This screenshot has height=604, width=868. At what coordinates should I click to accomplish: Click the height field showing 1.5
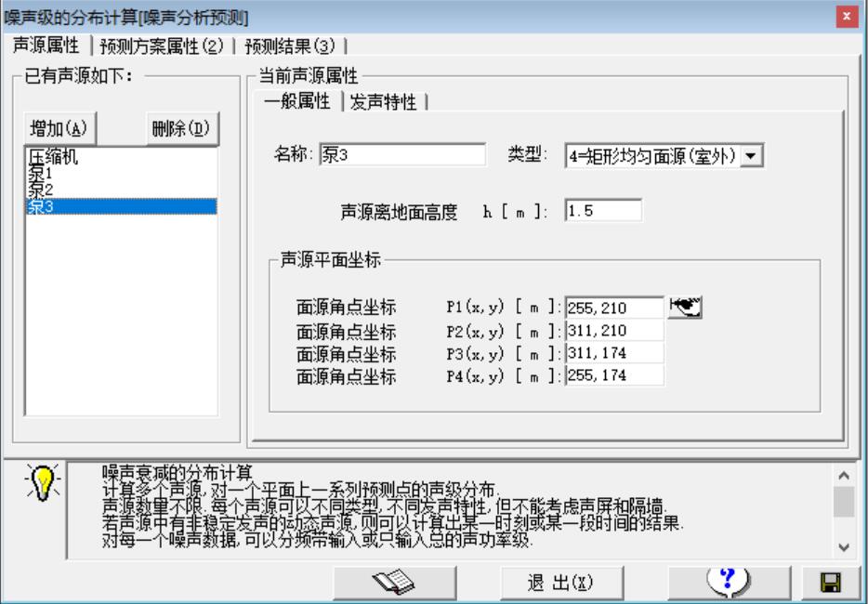point(603,210)
